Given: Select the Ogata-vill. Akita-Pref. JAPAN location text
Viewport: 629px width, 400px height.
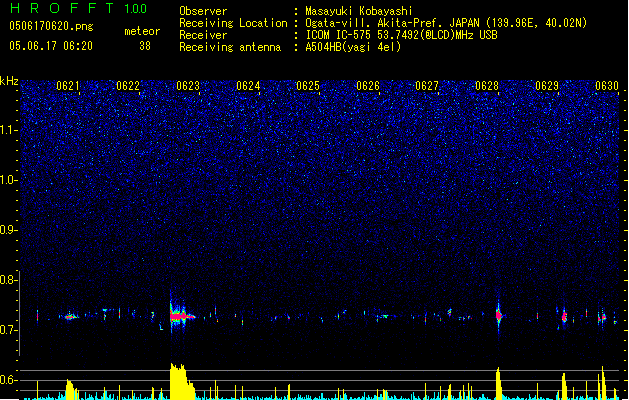Looking at the screenshot, I should pyautogui.click(x=446, y=23).
